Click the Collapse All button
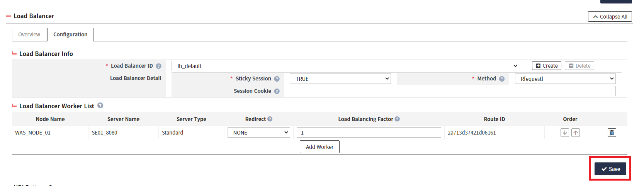Viewport: 644px width, 186px height. 610,17
